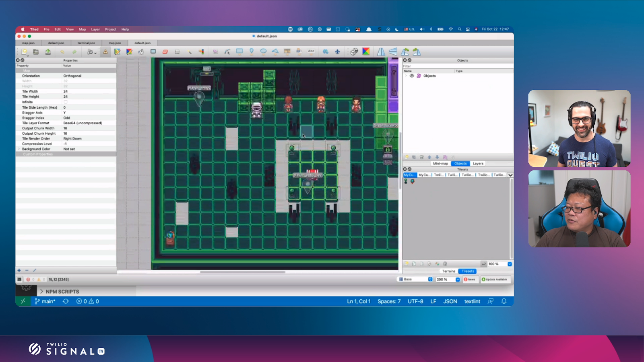This screenshot has height=362, width=644.
Task: Click the macOS Spotlight search icon
Action: click(459, 29)
